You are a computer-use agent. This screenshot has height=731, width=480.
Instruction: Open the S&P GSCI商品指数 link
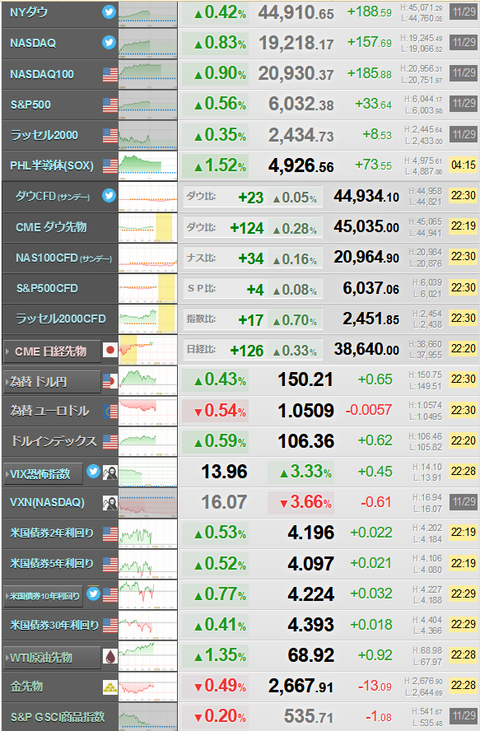coord(57,717)
